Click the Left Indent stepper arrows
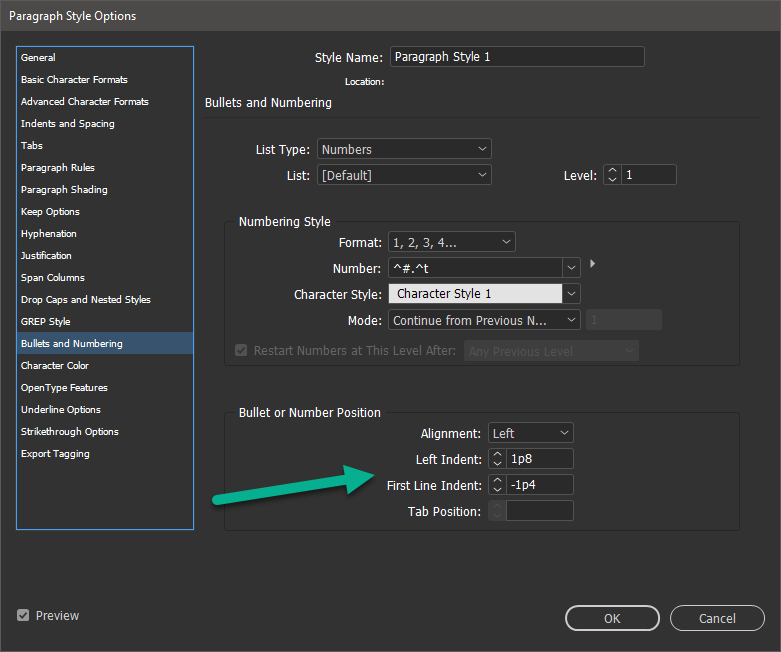 pos(497,459)
